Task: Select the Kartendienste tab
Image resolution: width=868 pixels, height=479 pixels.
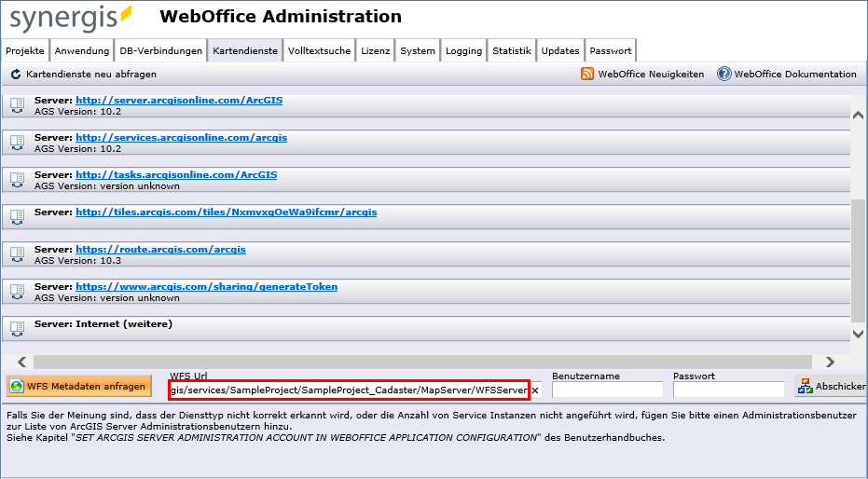Action: (245, 50)
